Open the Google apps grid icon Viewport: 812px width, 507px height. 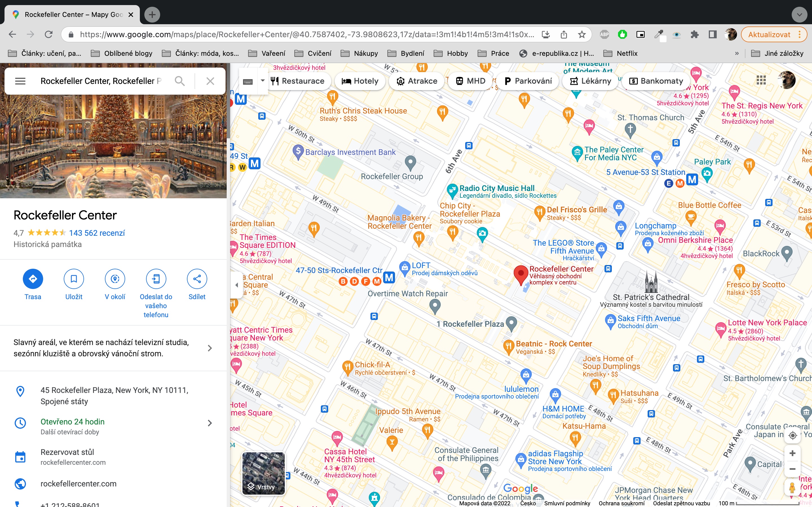tap(761, 80)
